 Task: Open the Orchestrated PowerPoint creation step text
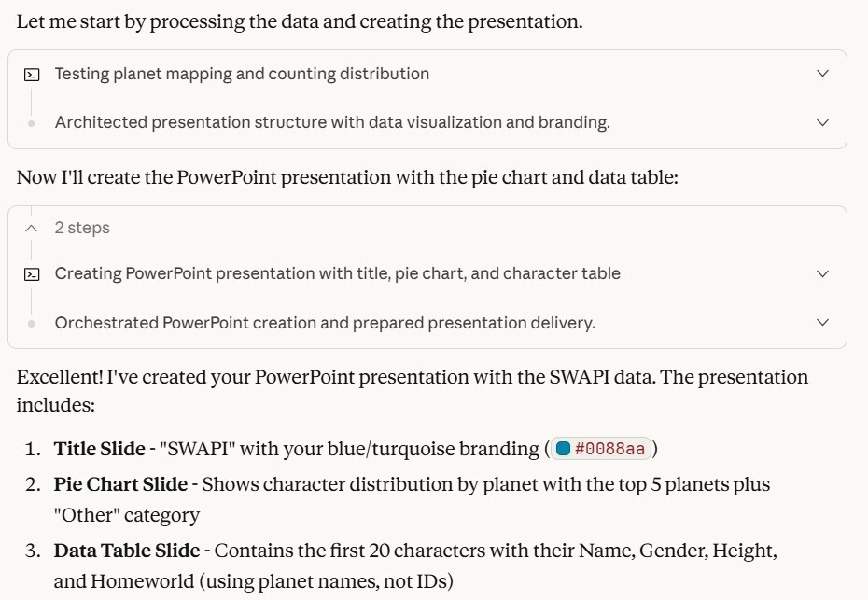pos(325,323)
